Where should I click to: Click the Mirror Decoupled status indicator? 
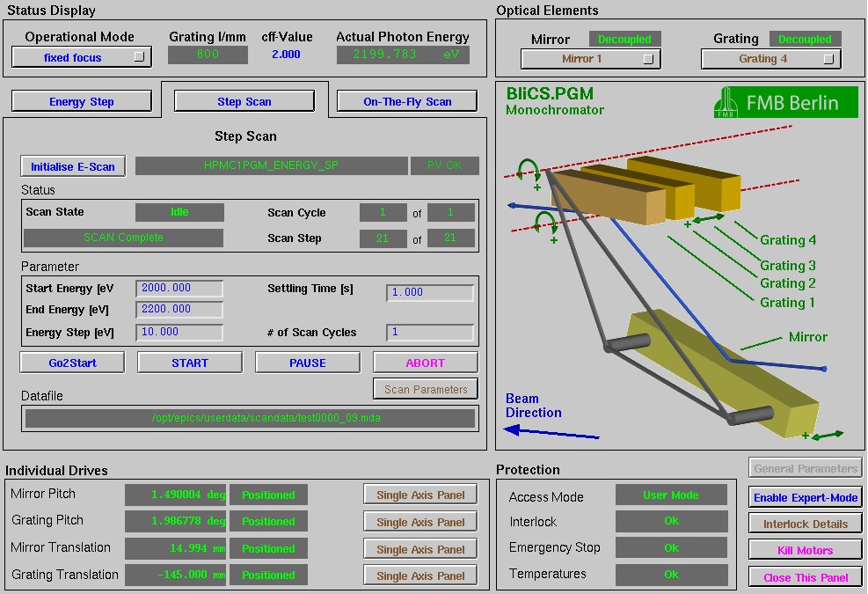pos(625,40)
